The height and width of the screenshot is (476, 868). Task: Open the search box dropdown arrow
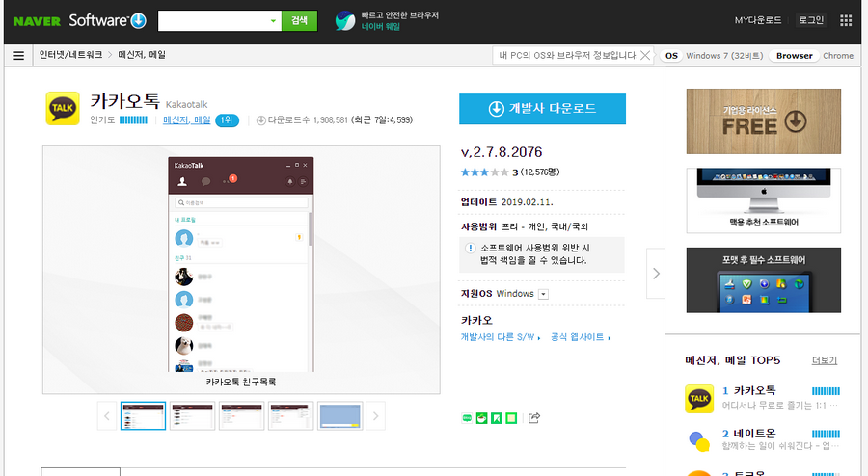(x=273, y=21)
